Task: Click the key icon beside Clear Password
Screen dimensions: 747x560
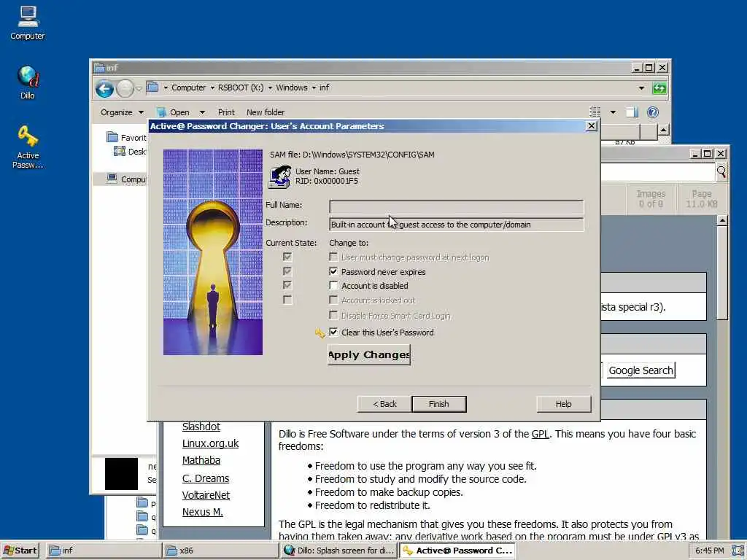Action: (x=320, y=332)
